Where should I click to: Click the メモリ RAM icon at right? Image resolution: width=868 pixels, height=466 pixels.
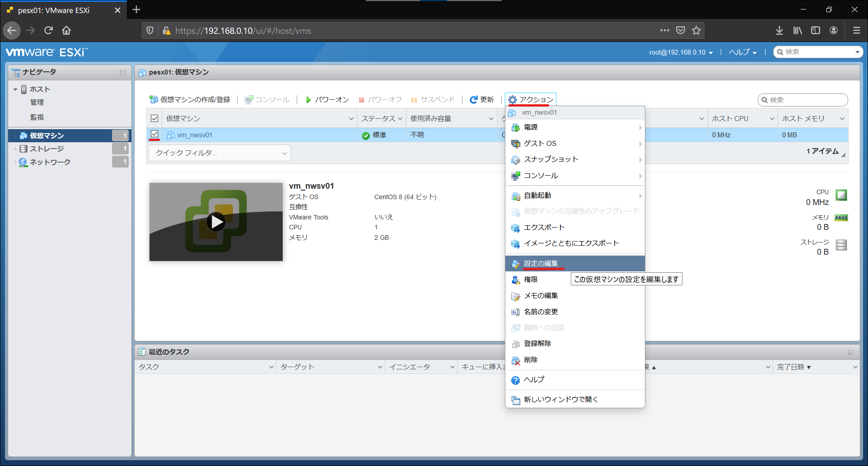pyautogui.click(x=841, y=218)
